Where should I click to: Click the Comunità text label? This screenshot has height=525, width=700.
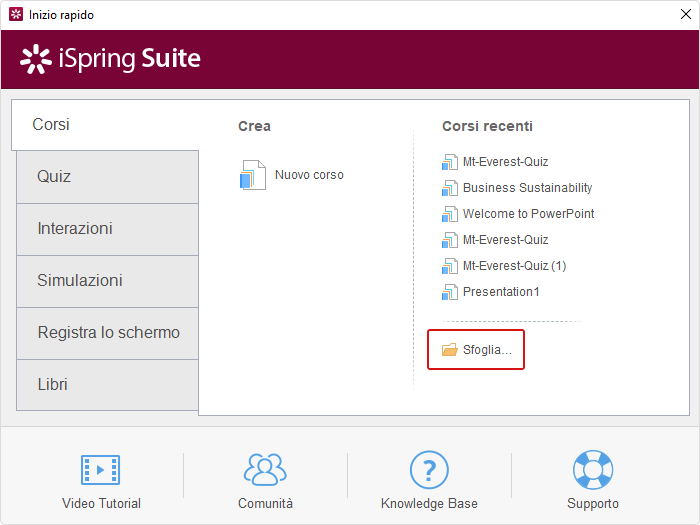(x=265, y=504)
